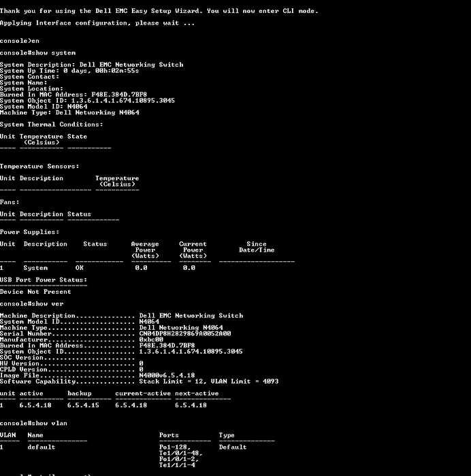Click the 'Te1/0/1-48,' ports entry
This screenshot has width=471, height=476.
point(181,454)
